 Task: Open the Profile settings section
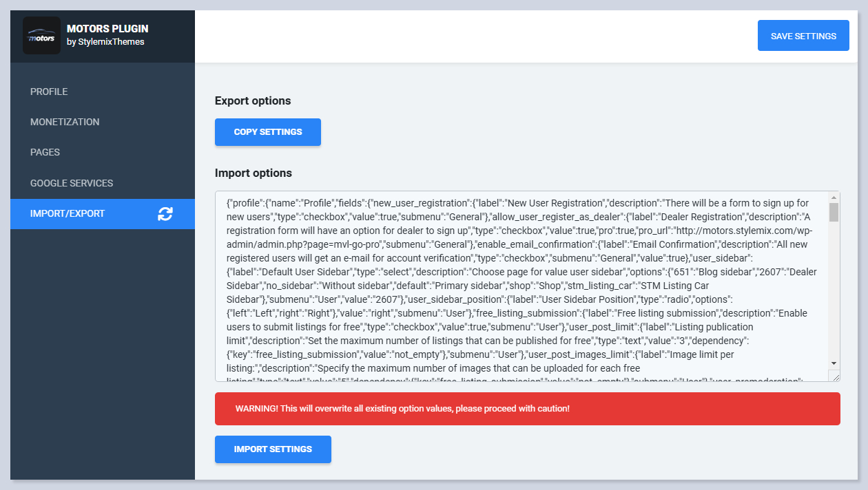[49, 92]
